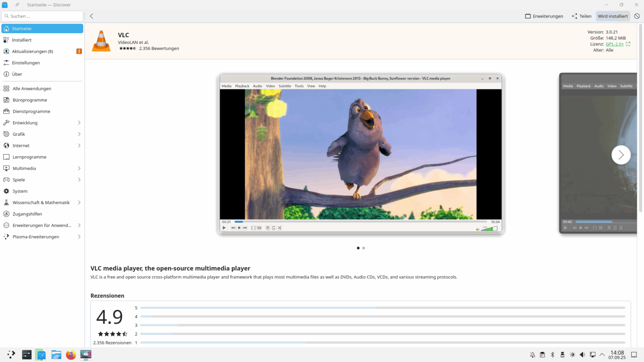This screenshot has height=362, width=644.
Task: Switch to the second screenshot dot
Action: coord(364,248)
